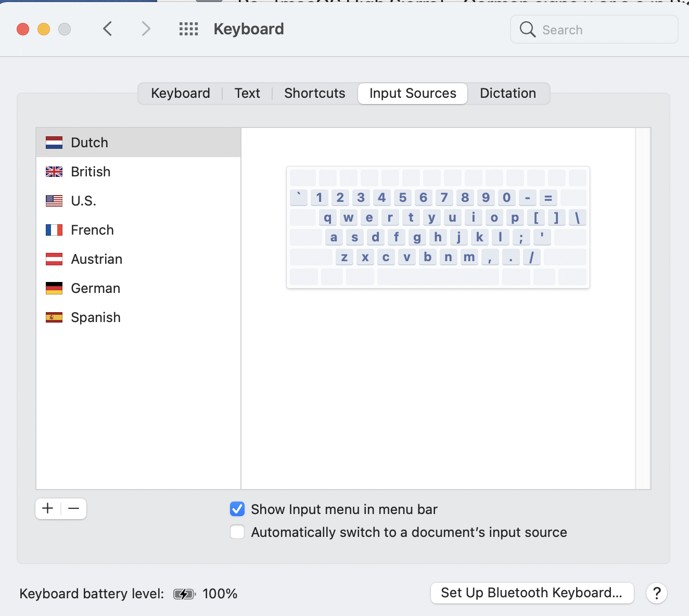Screen dimensions: 689x616
Task: Open help with the question mark button
Action: (x=657, y=593)
